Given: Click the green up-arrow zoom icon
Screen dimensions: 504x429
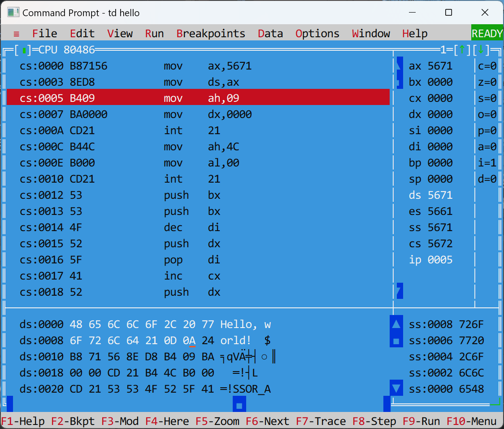Looking at the screenshot, I should 461,50.
